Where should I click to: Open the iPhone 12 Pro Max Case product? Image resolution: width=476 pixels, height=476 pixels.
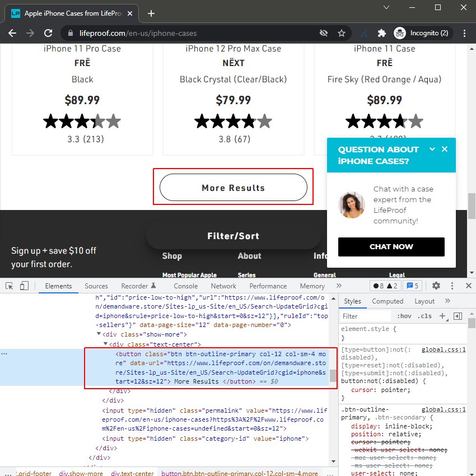pyautogui.click(x=233, y=49)
